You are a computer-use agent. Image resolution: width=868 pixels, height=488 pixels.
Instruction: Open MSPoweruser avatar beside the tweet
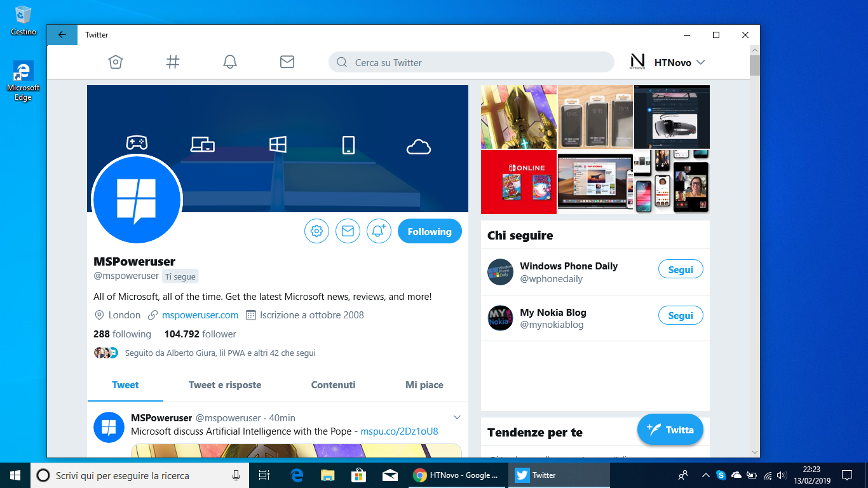109,428
